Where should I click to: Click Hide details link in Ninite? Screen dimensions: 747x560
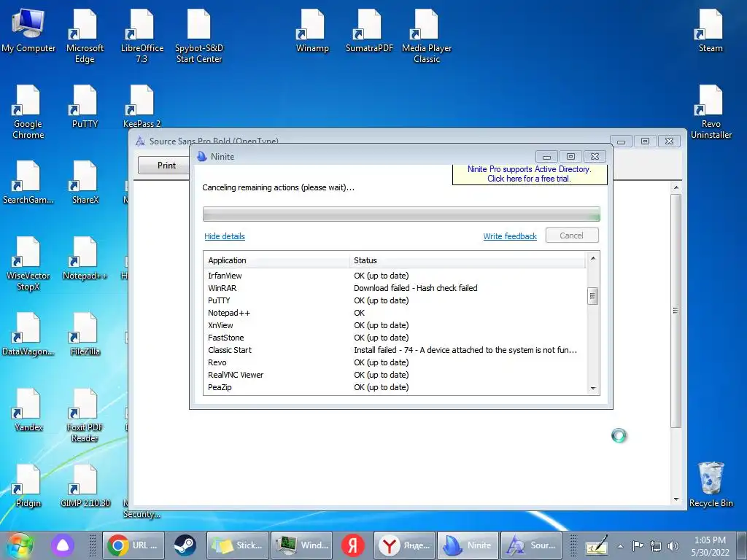coord(225,236)
